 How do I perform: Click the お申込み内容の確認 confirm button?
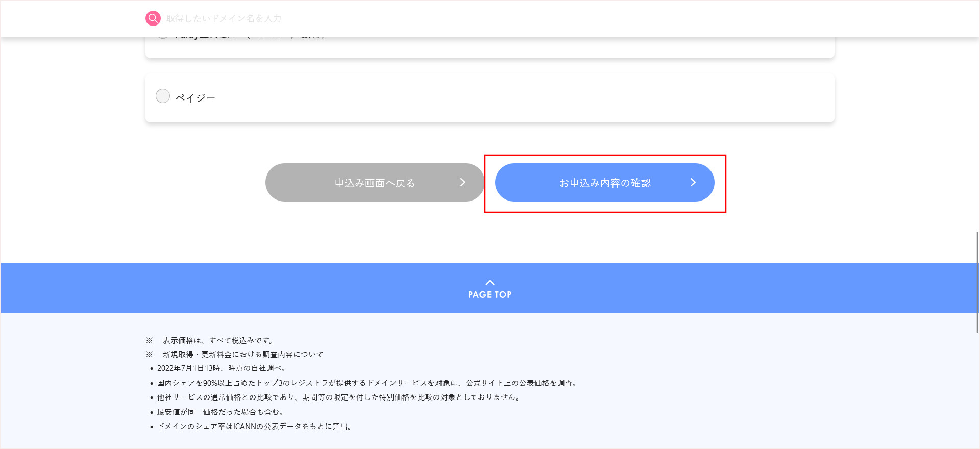point(604,182)
